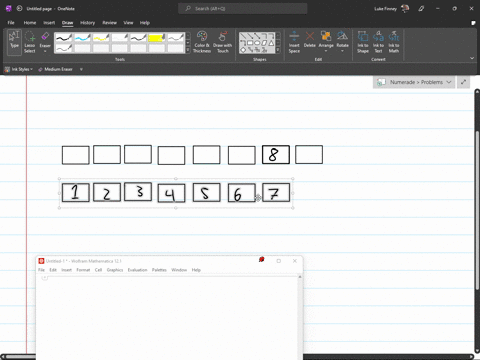Viewport: 480px width, 360px height.
Task: Click the plus cell button in Mathematica
Action: (x=45, y=278)
